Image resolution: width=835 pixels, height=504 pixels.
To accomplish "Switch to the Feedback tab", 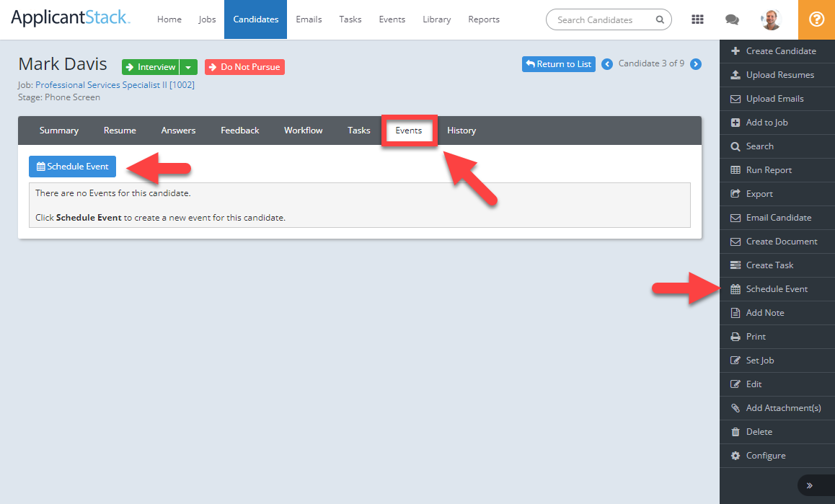I will [x=239, y=131].
